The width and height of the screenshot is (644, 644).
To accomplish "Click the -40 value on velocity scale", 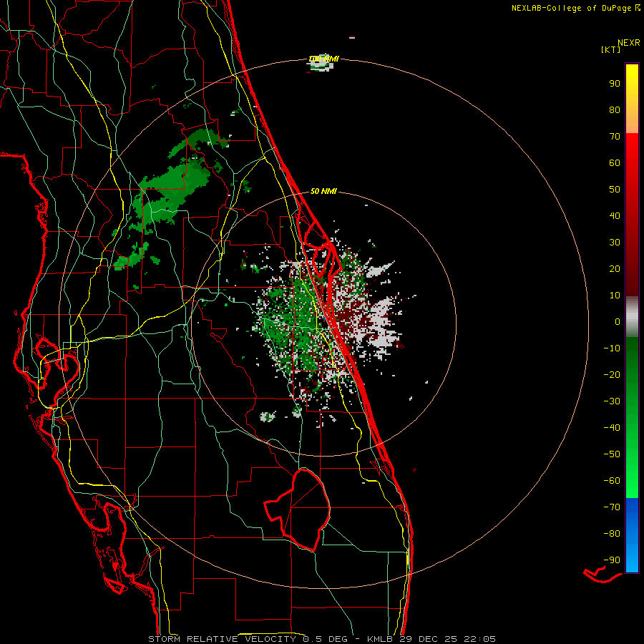I will click(x=612, y=428).
